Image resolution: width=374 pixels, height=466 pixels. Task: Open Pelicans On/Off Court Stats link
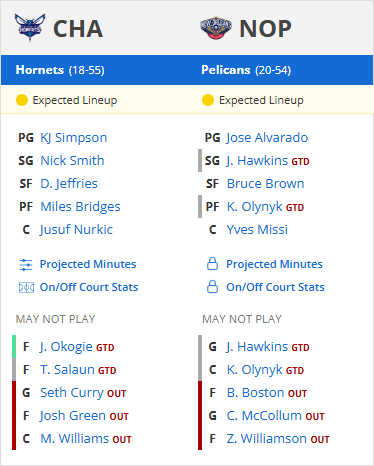click(275, 287)
